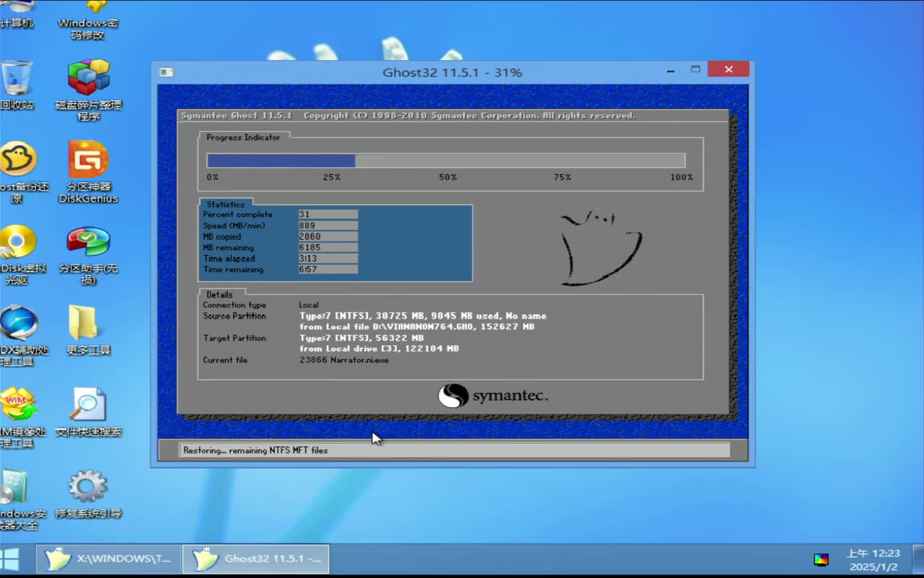Open the Windows password modifier icon
The width and height of the screenshot is (924, 578).
pyautogui.click(x=88, y=21)
